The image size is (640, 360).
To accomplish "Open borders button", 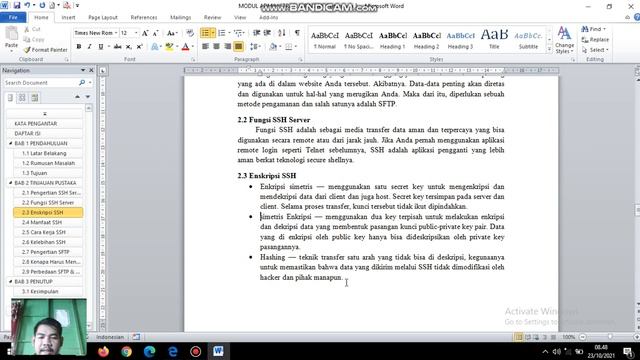I will coord(289,47).
